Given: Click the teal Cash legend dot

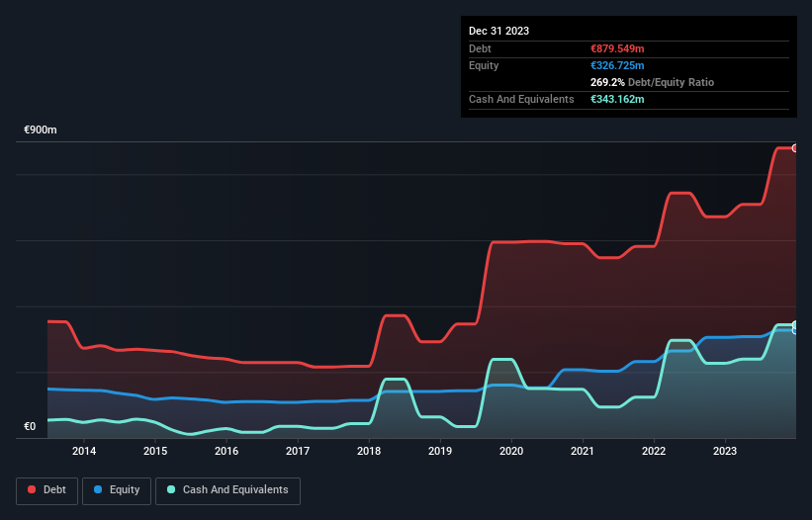Looking at the screenshot, I should pyautogui.click(x=171, y=489).
